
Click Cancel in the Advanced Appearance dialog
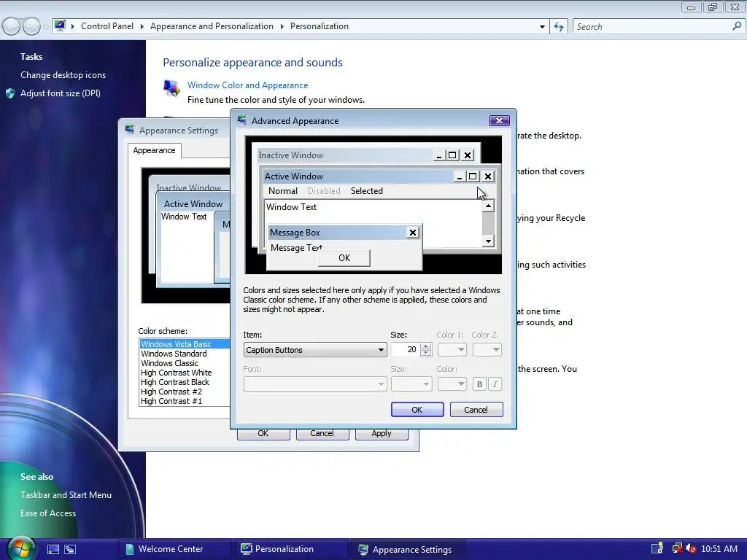[476, 410]
